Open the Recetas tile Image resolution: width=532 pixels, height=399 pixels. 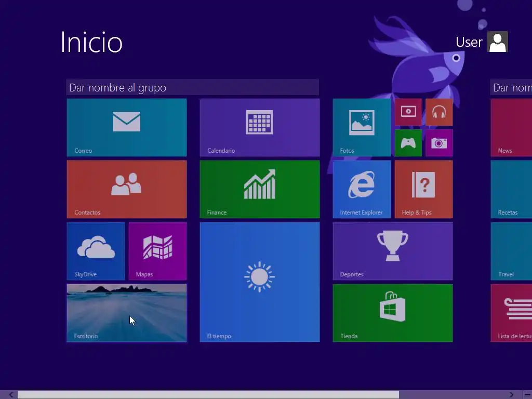(x=511, y=189)
